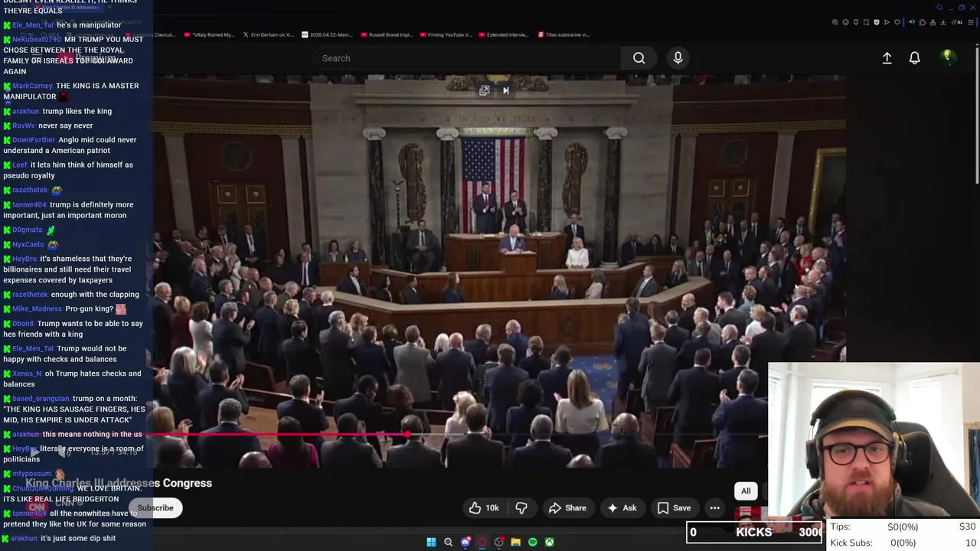
Task: Click the Share button under the video
Action: coord(567,508)
